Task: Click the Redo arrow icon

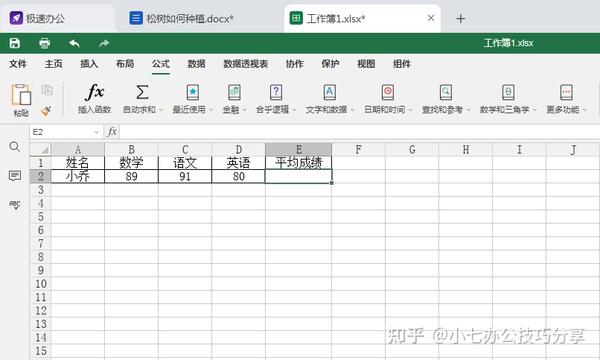Action: (x=104, y=43)
